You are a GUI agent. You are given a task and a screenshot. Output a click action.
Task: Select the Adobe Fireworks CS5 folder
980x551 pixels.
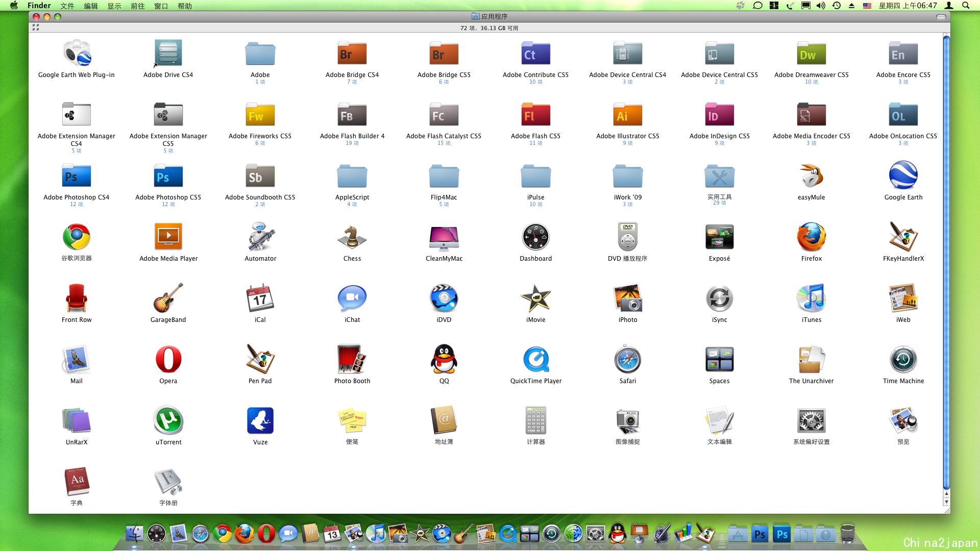[x=260, y=114]
